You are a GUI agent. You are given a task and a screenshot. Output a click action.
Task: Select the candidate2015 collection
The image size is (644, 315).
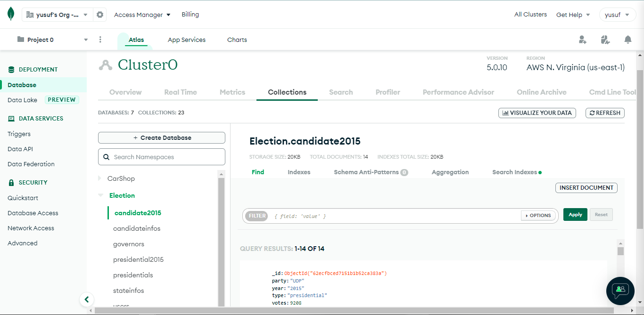(x=138, y=213)
